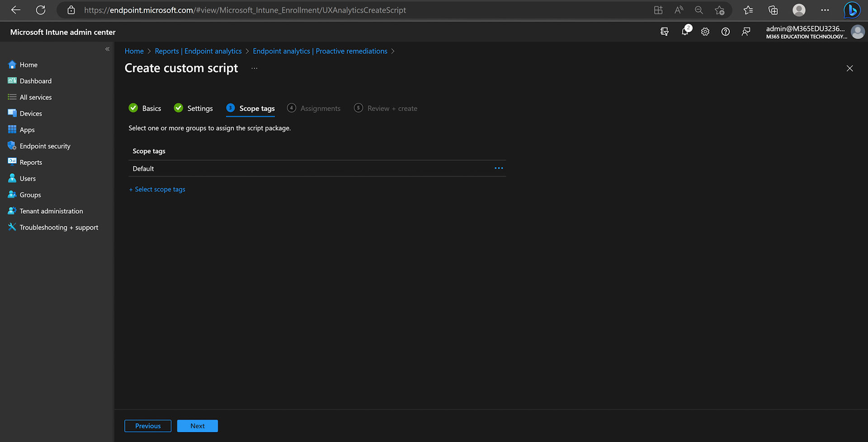Open the Bing sidebar icon

coord(852,10)
